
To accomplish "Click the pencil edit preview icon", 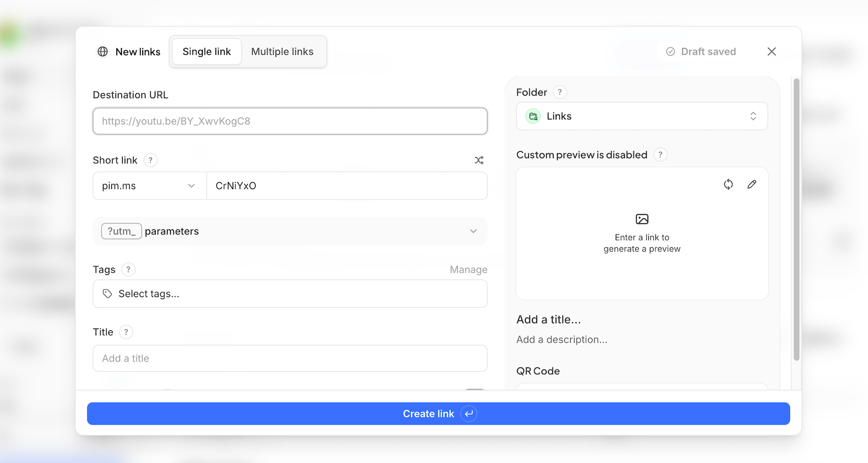I will (x=751, y=184).
